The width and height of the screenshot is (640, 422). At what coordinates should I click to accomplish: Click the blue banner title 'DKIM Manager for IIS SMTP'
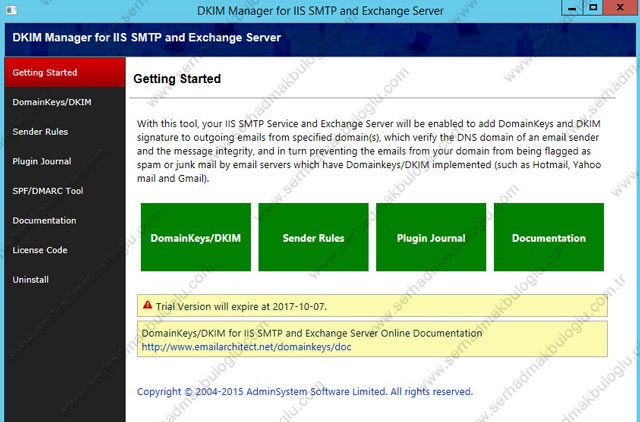(x=147, y=38)
